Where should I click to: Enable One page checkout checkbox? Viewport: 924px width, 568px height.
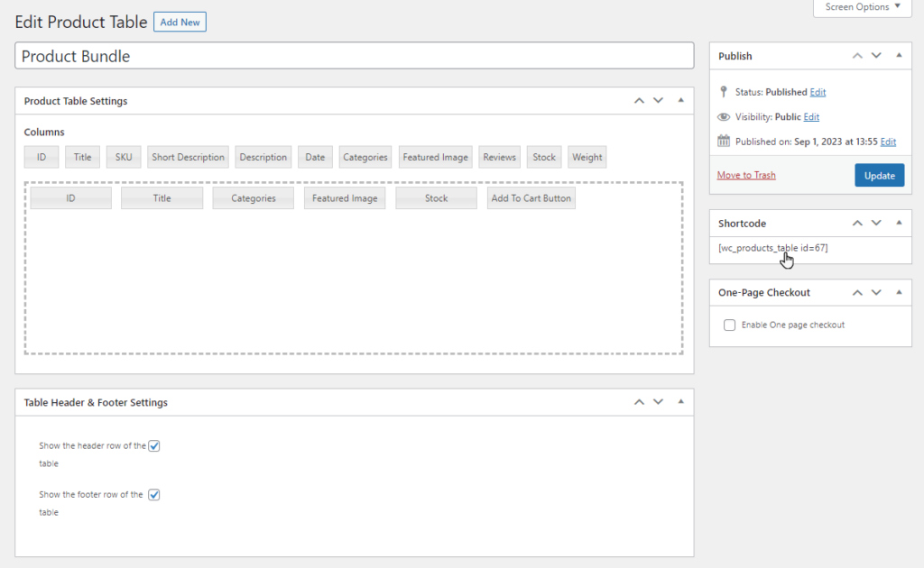tap(729, 325)
